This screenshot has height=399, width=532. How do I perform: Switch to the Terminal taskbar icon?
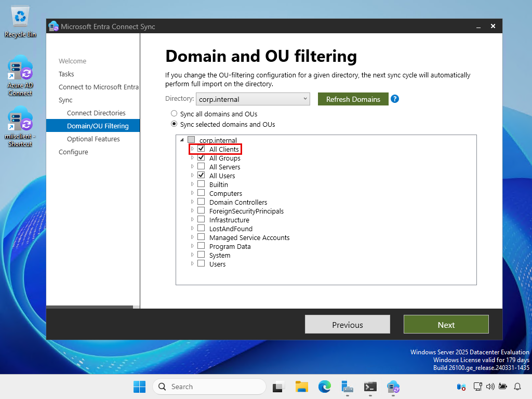pyautogui.click(x=370, y=387)
